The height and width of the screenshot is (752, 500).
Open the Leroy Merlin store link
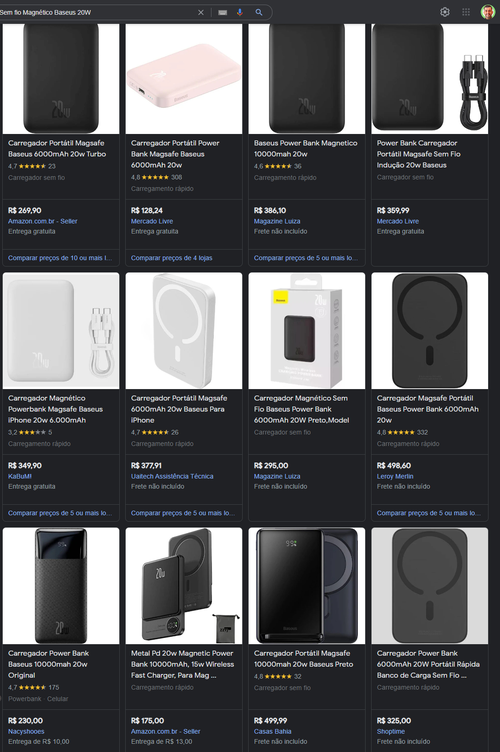(x=395, y=476)
